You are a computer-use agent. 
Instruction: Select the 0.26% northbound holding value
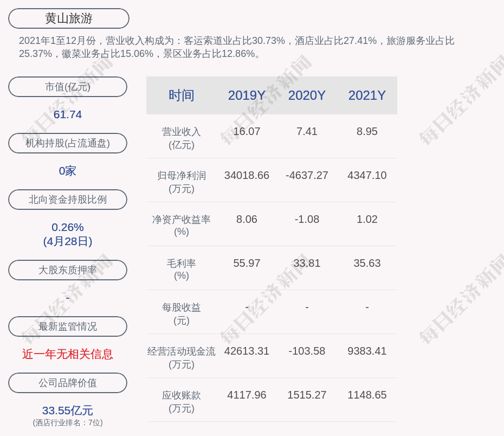[68, 227]
